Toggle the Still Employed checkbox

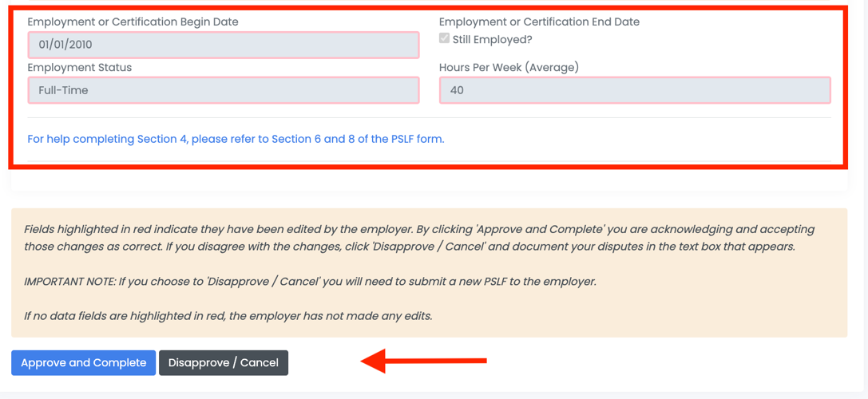[x=444, y=39]
